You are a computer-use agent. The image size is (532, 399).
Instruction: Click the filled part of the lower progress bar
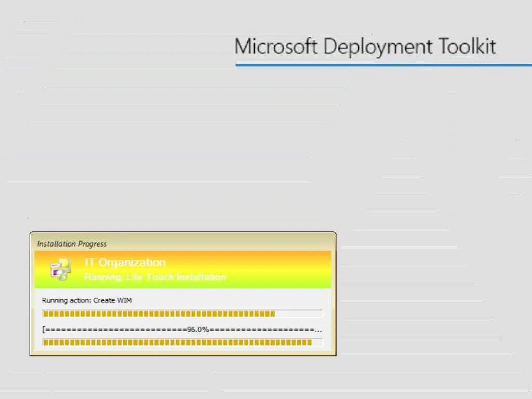click(177, 342)
